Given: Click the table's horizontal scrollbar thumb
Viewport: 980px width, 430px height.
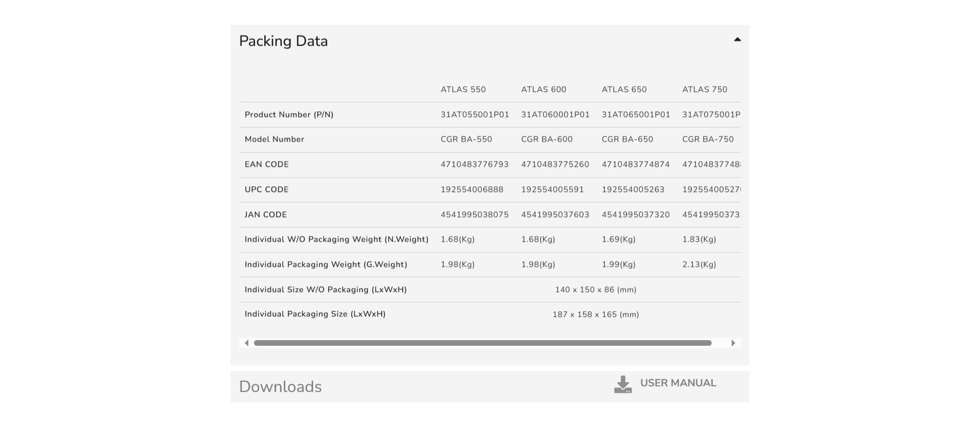Looking at the screenshot, I should coord(482,343).
